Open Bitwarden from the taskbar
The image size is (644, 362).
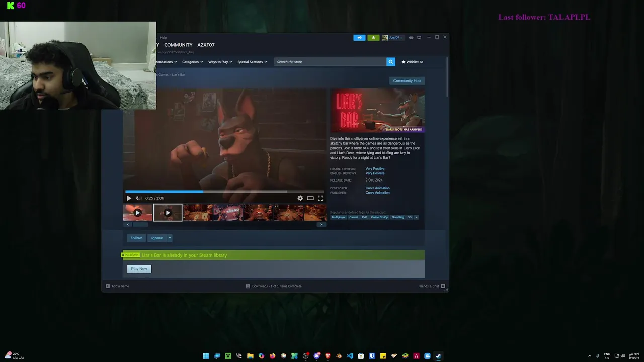[372, 356]
